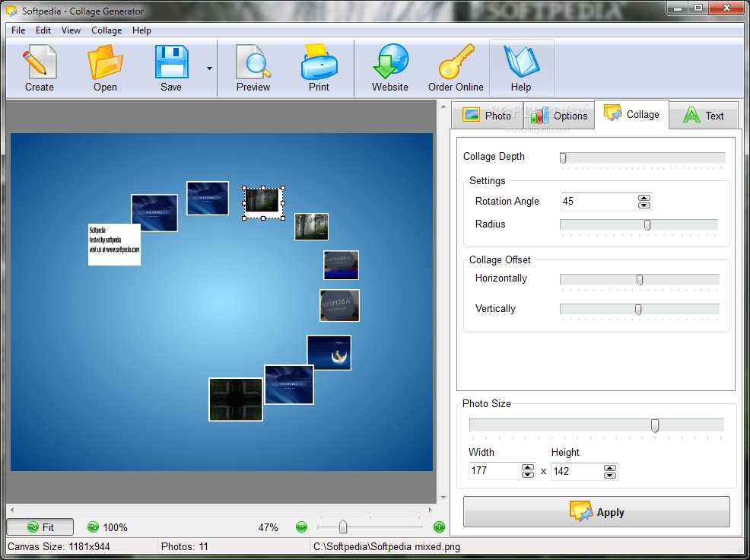This screenshot has width=750, height=560.
Task: Open an existing collage via the Open icon
Action: pos(104,67)
